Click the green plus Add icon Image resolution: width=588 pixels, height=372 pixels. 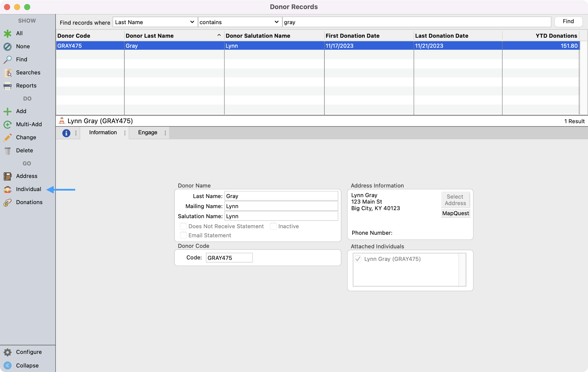[x=7, y=111]
